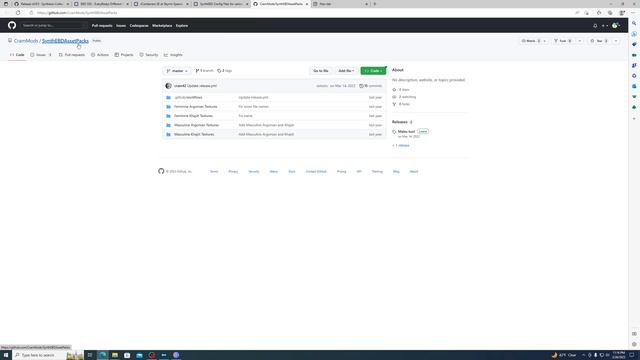Open the green Code dropdown
This screenshot has height=360, width=640.
pos(373,71)
